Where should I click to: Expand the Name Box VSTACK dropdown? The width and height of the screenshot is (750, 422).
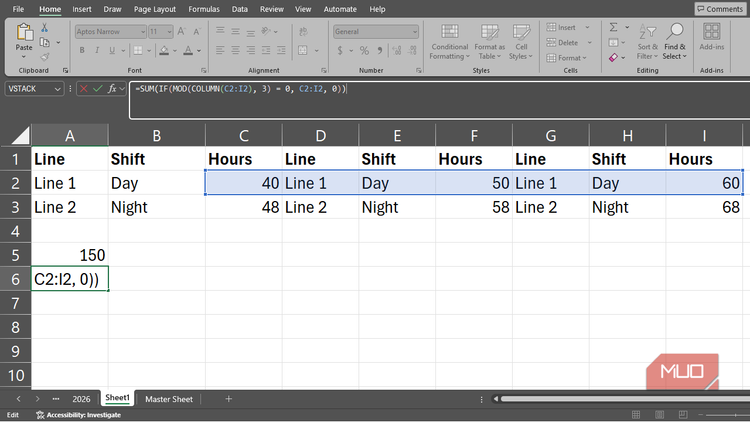(x=57, y=89)
